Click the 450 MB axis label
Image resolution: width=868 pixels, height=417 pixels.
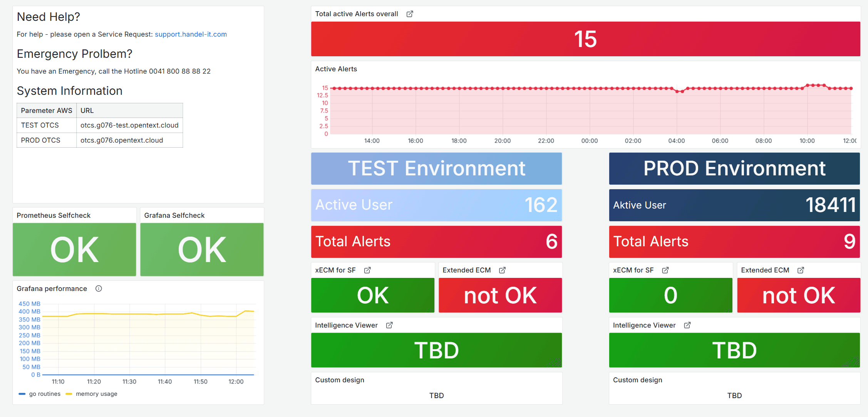coord(30,304)
